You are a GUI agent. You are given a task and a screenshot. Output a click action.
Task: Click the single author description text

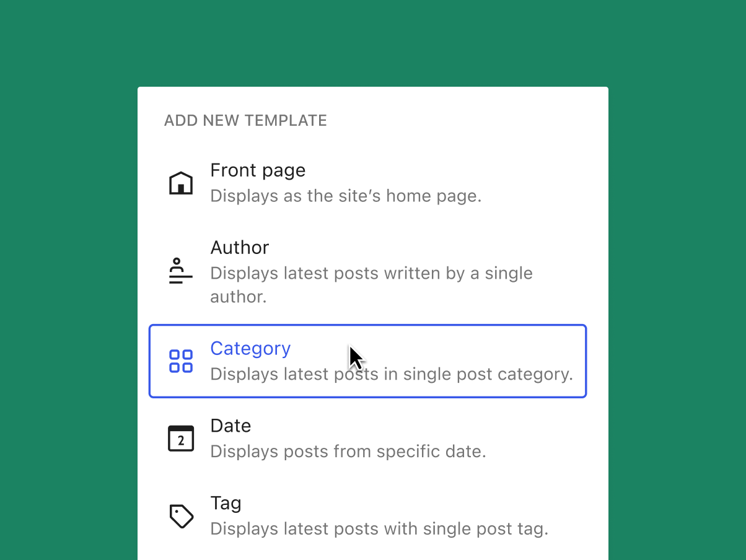[371, 273]
